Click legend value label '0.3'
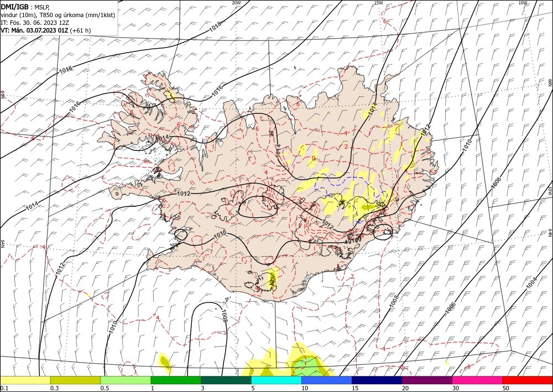The height and width of the screenshot is (392, 553). 54,388
